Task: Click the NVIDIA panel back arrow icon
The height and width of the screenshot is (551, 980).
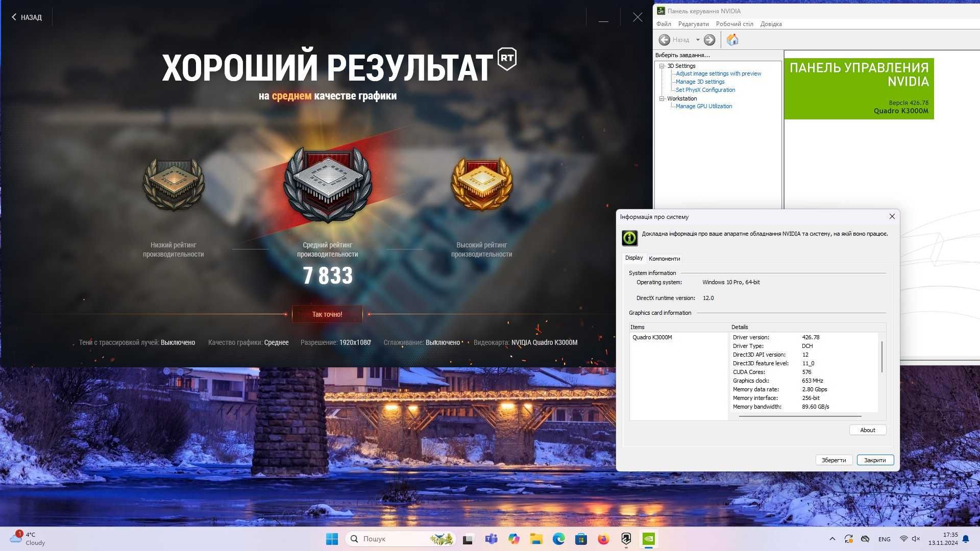Action: coord(664,40)
